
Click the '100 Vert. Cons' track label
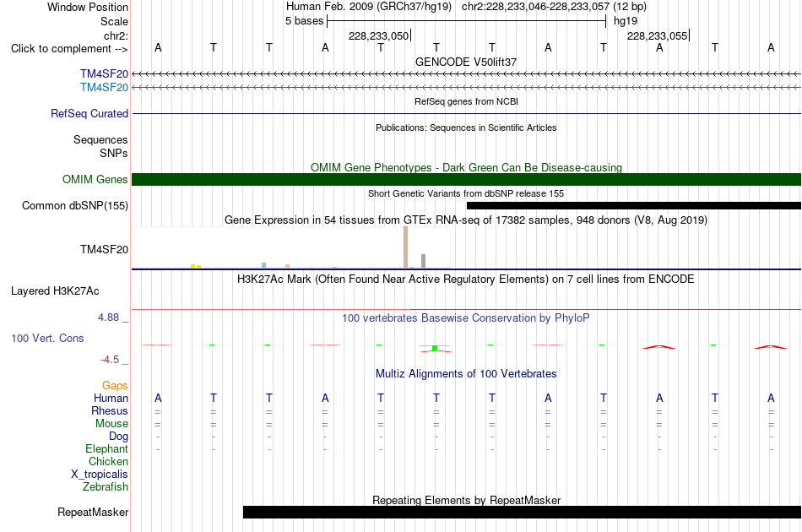point(47,338)
